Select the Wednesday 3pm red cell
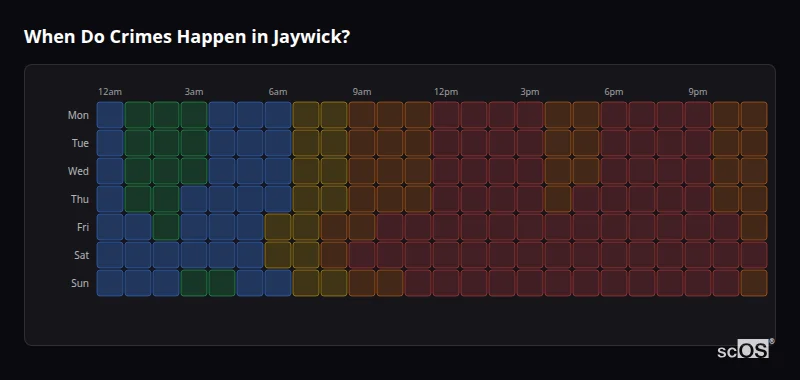 tap(530, 171)
